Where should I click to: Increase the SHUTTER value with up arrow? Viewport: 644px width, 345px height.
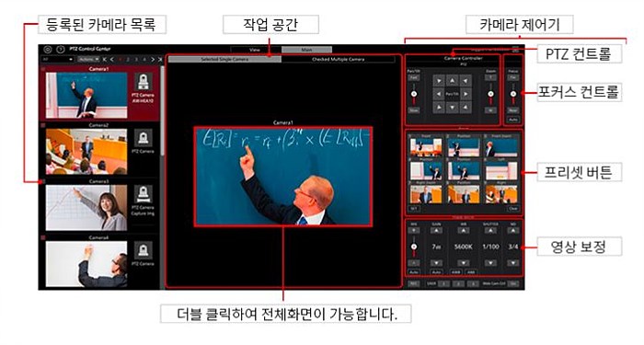490,230
